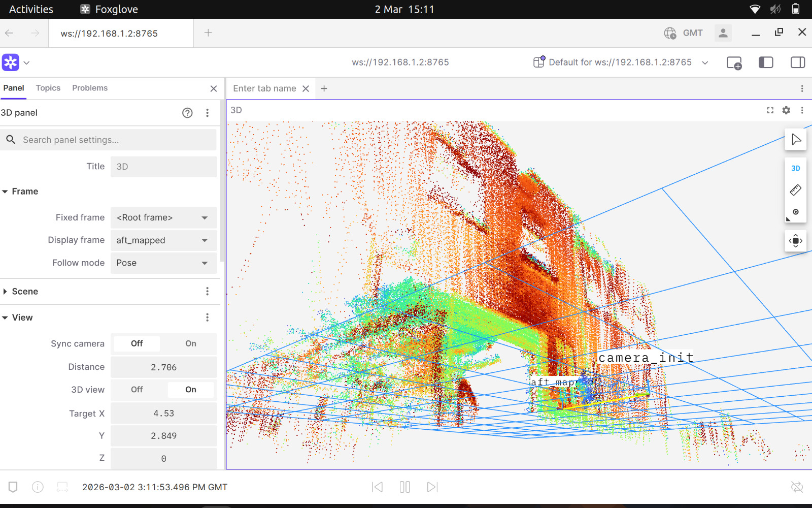Click the publish point tool
Viewport: 812px width, 508px height.
click(x=796, y=212)
